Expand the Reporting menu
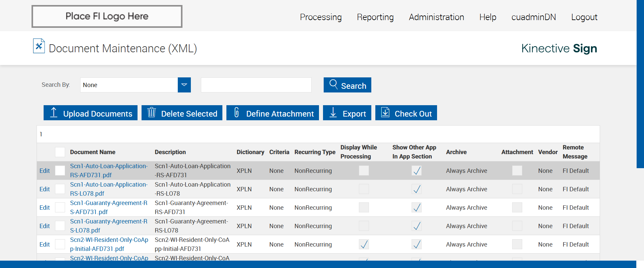Screen dimensions: 644x268 click(375, 17)
